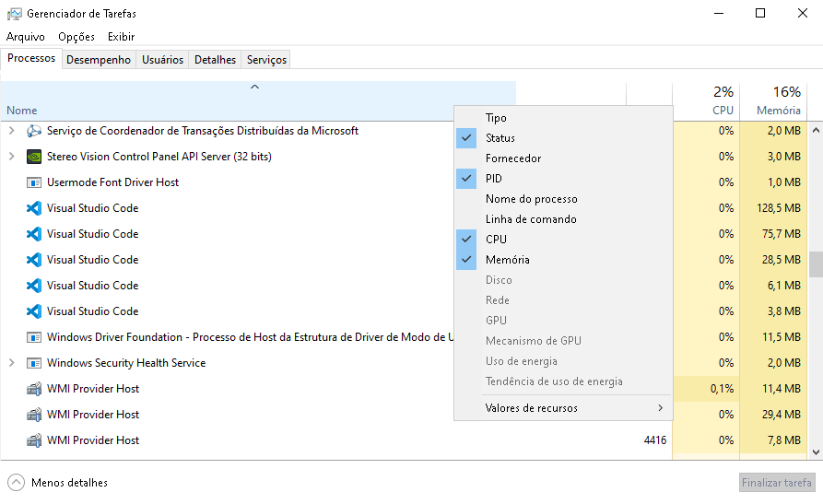Select the Usermode Font Driver Host row
823x504 pixels.
(403, 182)
